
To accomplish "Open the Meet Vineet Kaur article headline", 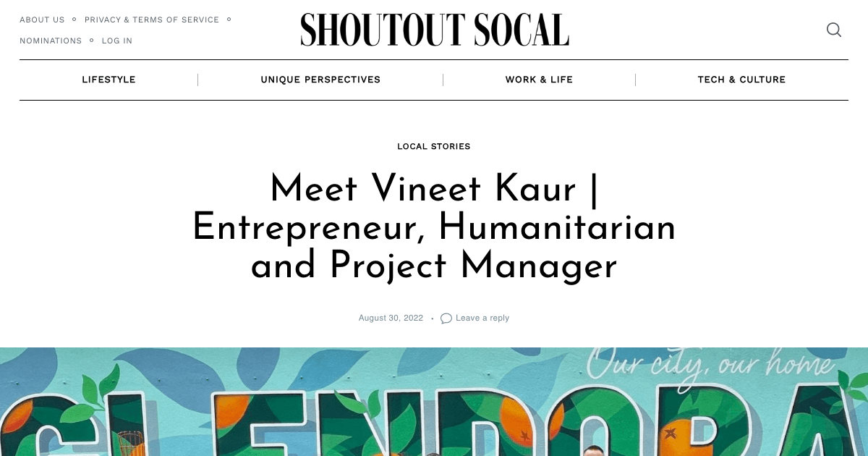I will click(x=434, y=227).
